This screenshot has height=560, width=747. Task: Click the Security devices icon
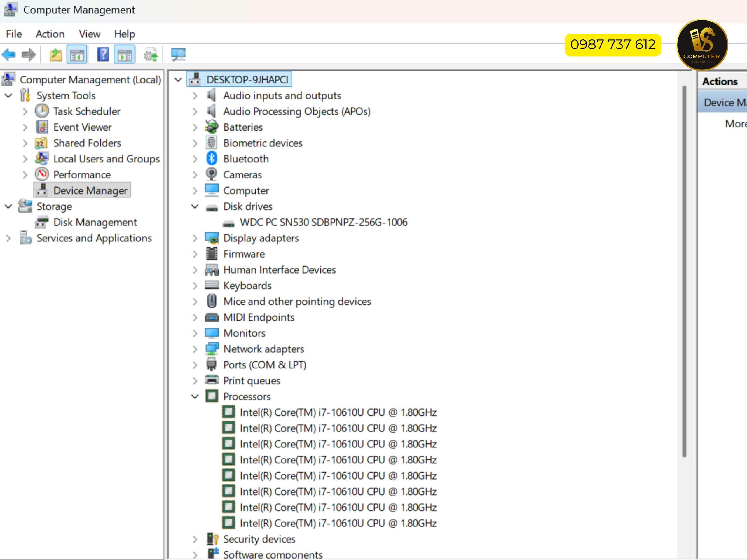point(212,539)
